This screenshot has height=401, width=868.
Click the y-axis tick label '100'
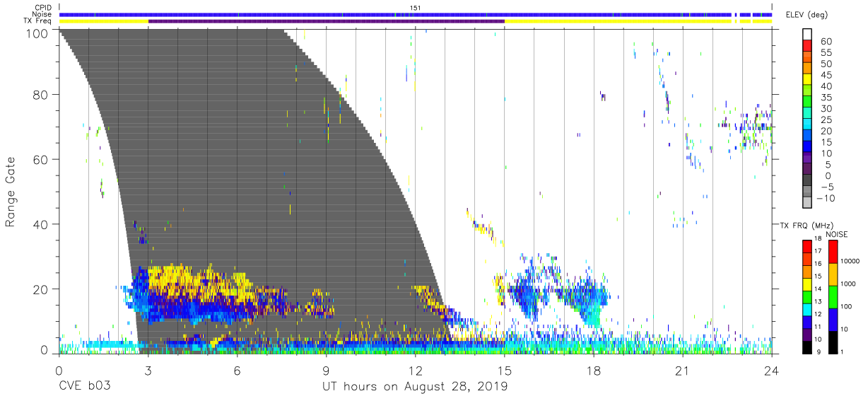pyautogui.click(x=38, y=33)
